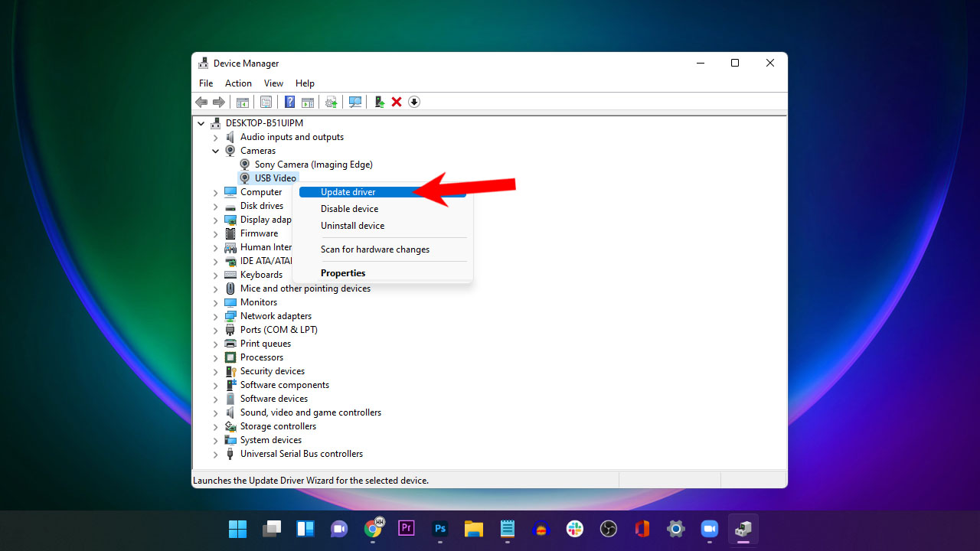The width and height of the screenshot is (980, 551).
Task: Expand the Network adapters category
Action: pos(215,316)
